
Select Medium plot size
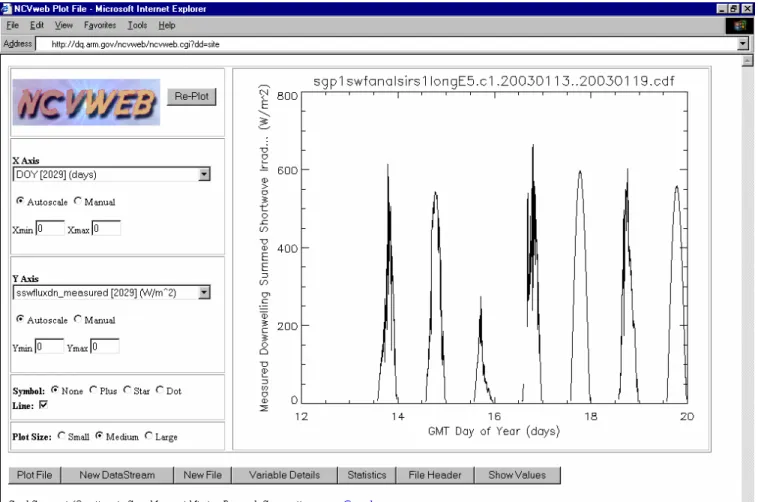click(x=99, y=436)
